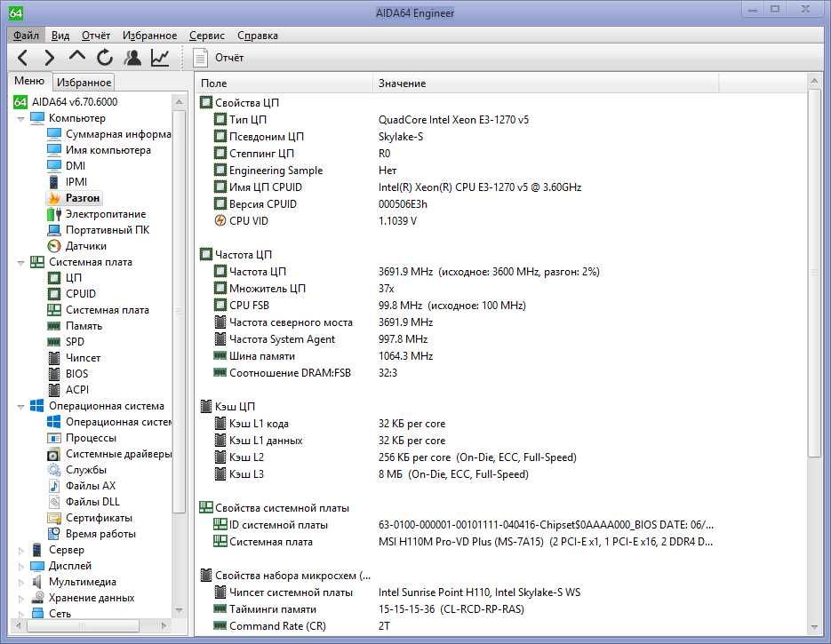Image resolution: width=831 pixels, height=644 pixels.
Task: Go back with the left arrow toolbar icon
Action: point(23,57)
